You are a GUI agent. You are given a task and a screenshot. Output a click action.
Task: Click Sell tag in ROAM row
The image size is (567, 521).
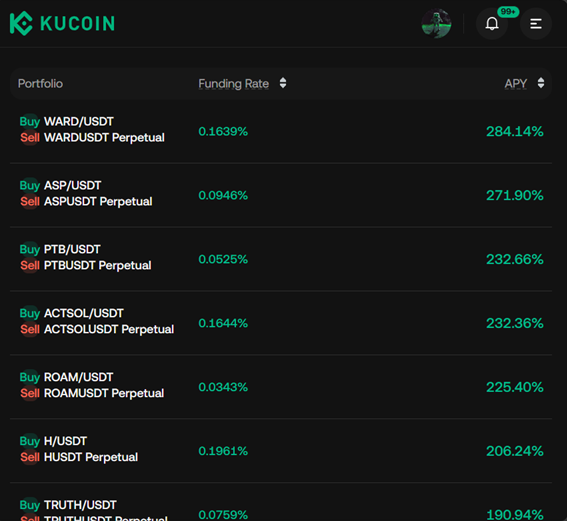click(x=30, y=393)
